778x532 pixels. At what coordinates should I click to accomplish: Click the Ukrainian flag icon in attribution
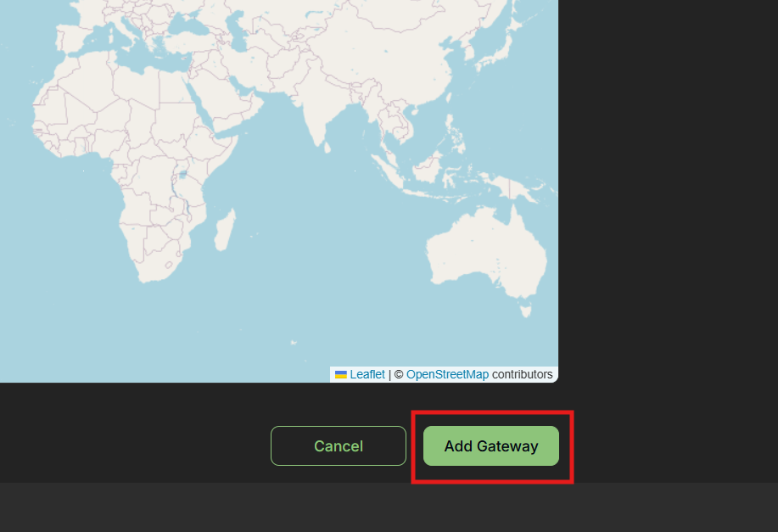coord(341,374)
